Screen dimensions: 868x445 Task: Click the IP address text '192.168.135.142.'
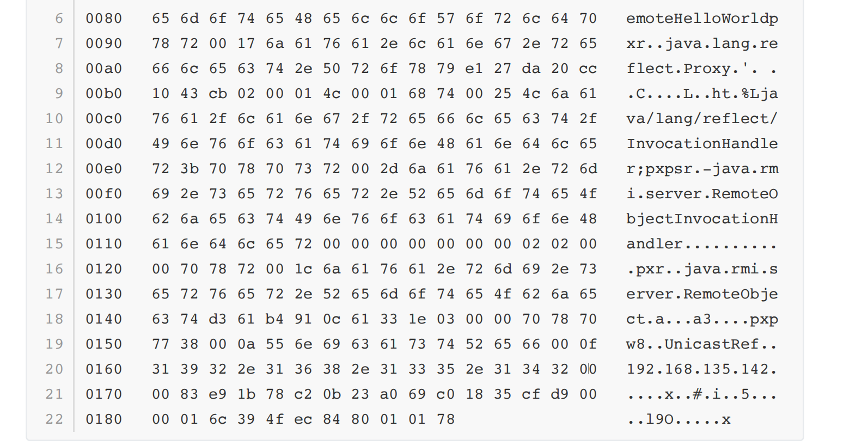click(x=702, y=369)
